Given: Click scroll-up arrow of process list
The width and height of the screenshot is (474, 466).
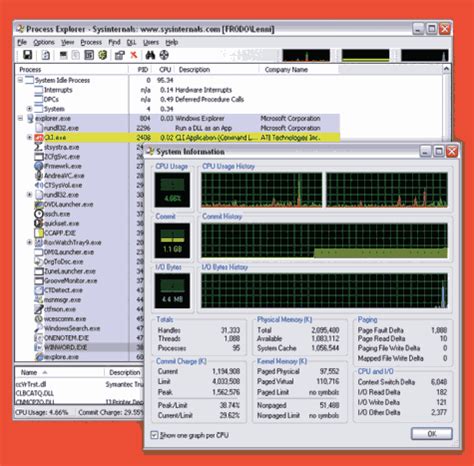Looking at the screenshot, I should (446, 69).
